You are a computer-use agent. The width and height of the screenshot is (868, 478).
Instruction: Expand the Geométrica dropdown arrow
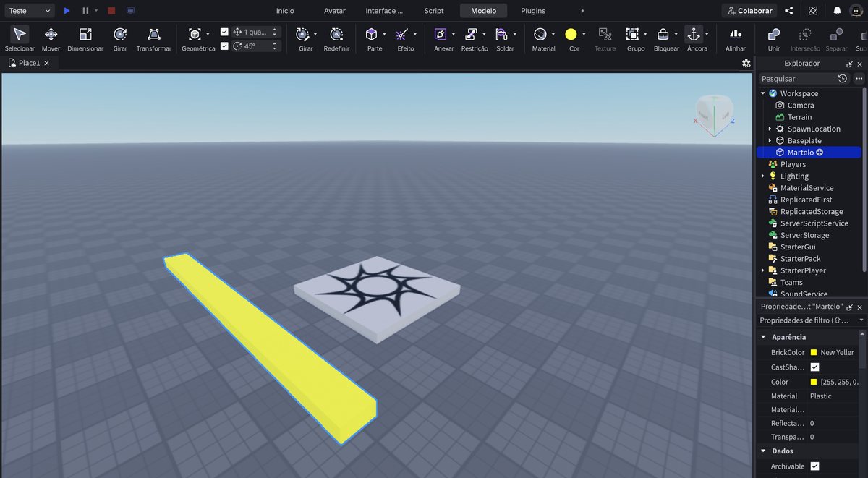[208, 34]
